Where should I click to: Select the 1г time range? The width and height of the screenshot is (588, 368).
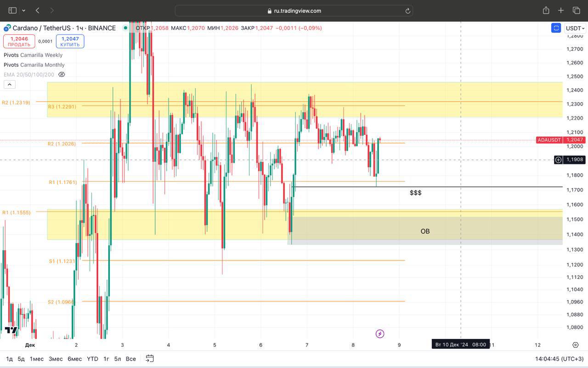click(x=106, y=359)
